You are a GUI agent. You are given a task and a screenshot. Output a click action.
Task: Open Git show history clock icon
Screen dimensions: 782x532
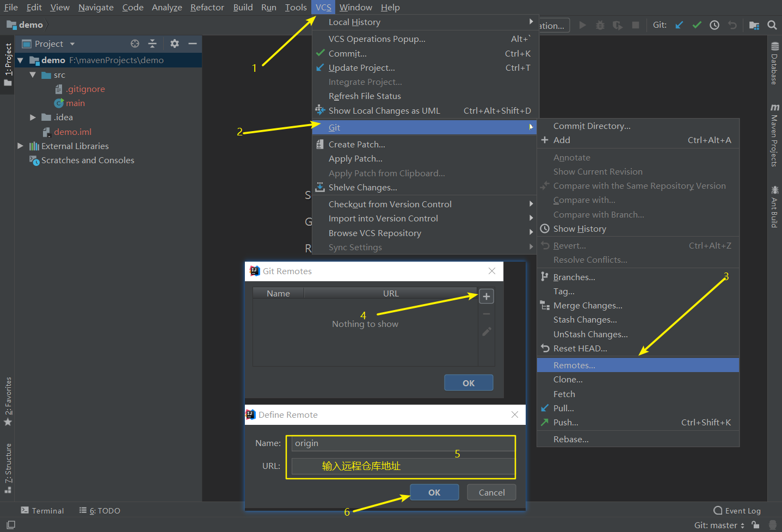(715, 25)
